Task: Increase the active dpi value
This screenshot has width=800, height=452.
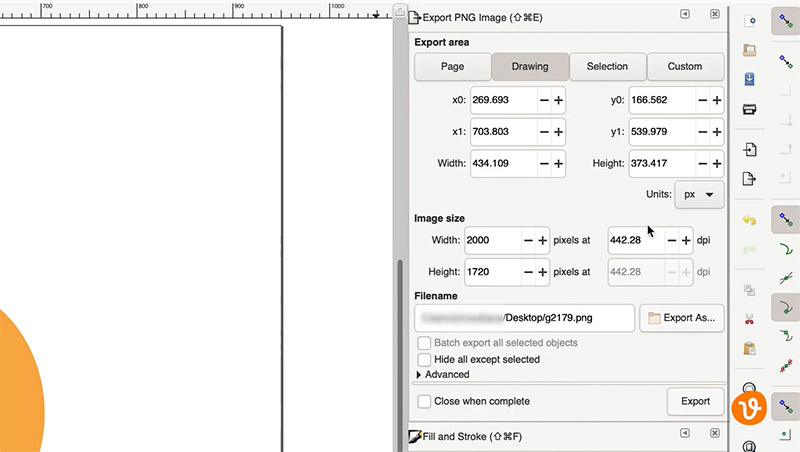Action: (686, 240)
